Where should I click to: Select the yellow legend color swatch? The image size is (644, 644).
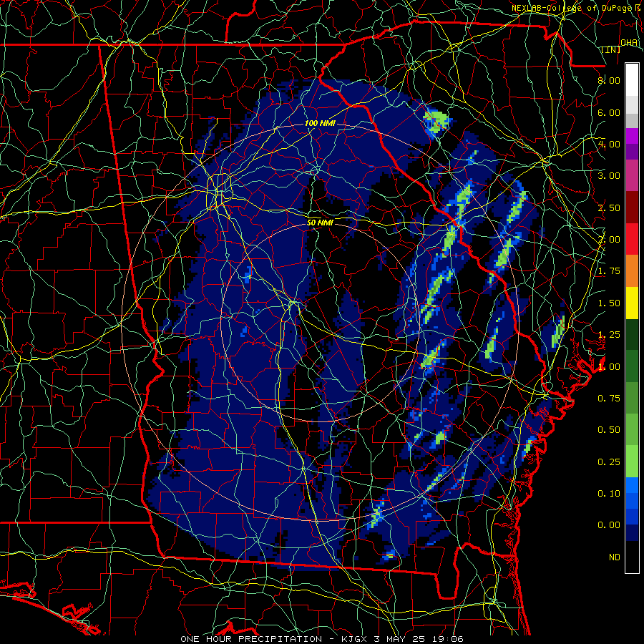click(632, 303)
